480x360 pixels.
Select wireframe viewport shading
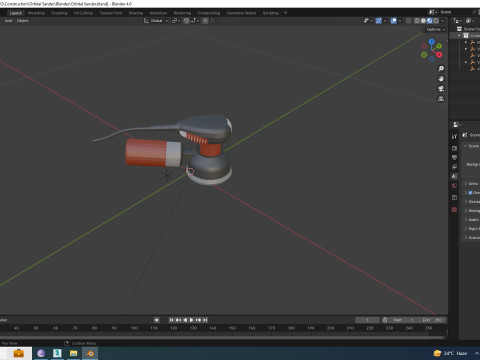pyautogui.click(x=417, y=21)
